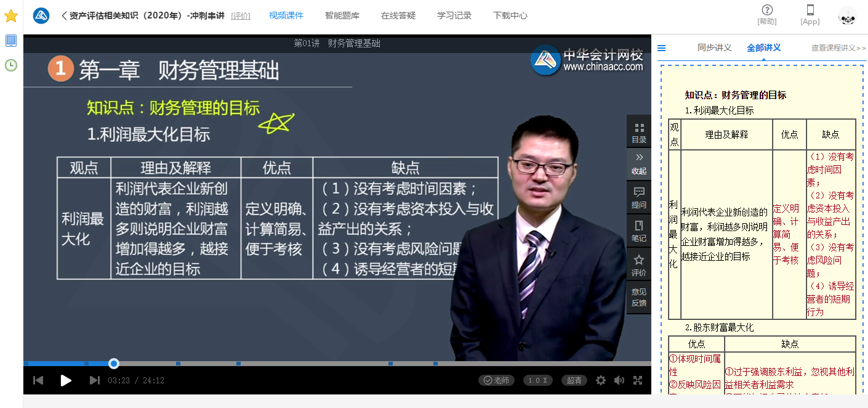
Task: Expand the handout hamburger menu
Action: click(662, 48)
